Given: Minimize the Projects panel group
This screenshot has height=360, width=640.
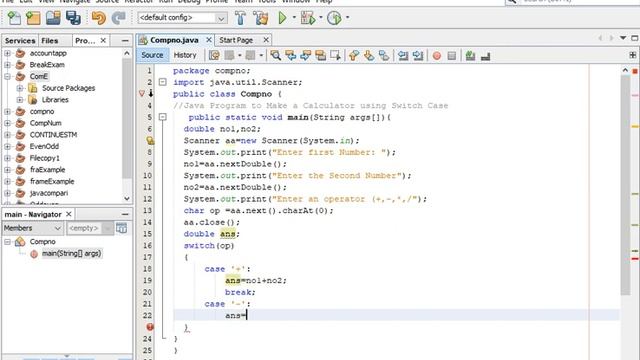Looking at the screenshot, I should pos(125,41).
